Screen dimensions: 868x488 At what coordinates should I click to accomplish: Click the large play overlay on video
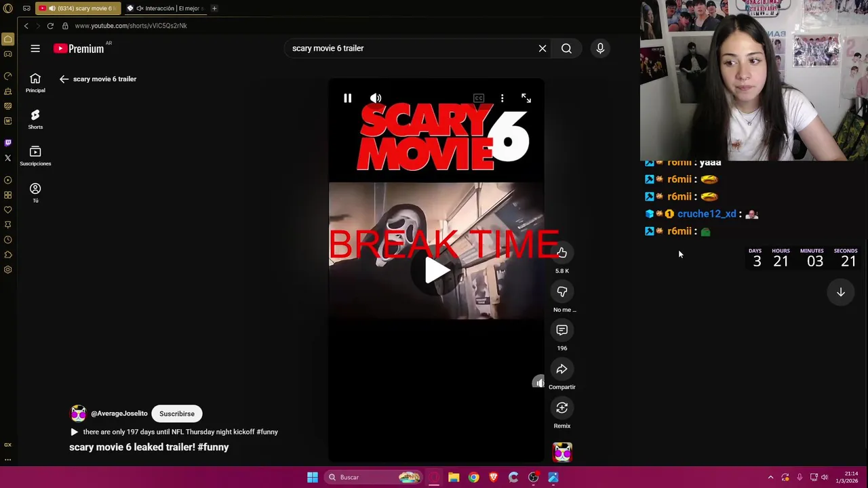coord(437,270)
